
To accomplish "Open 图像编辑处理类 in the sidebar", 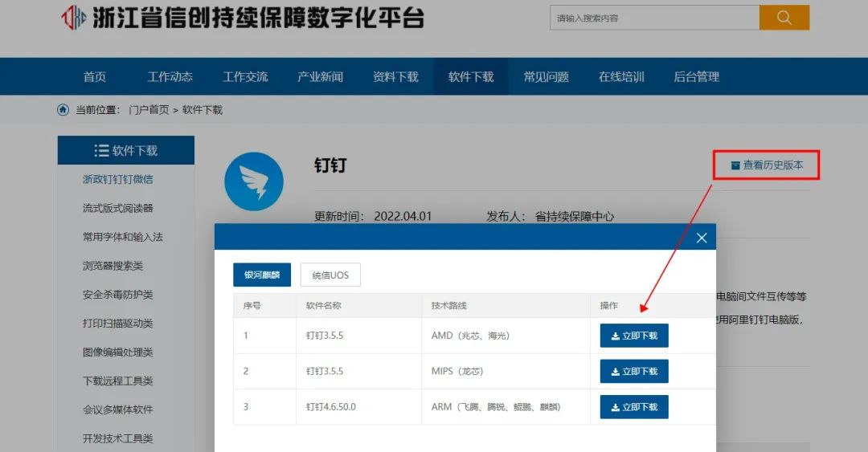I will (118, 352).
